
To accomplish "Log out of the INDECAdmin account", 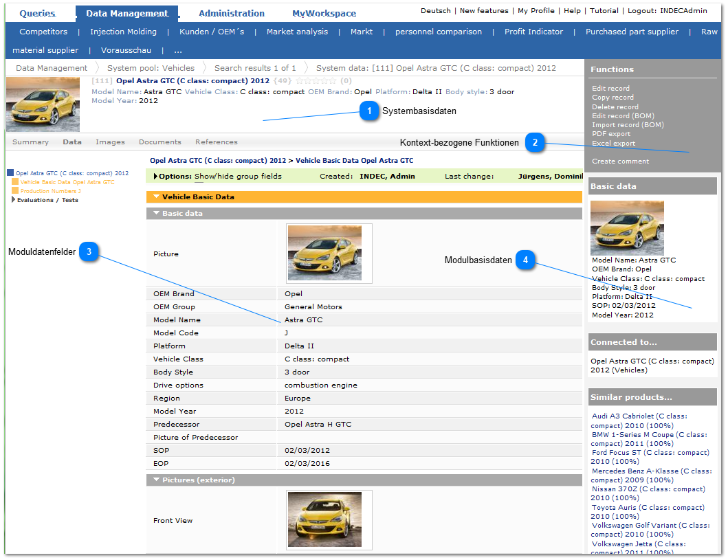I will (668, 11).
